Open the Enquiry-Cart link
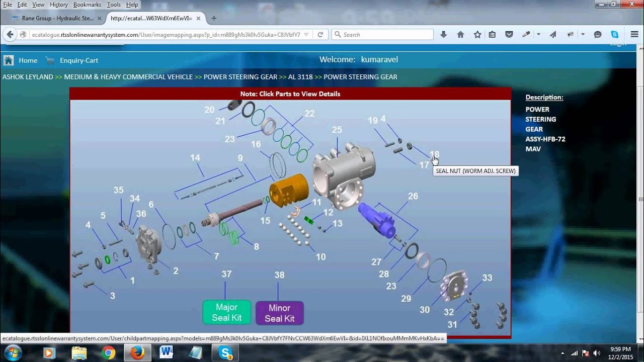Viewport: 644px width, 362px height. coord(79,60)
